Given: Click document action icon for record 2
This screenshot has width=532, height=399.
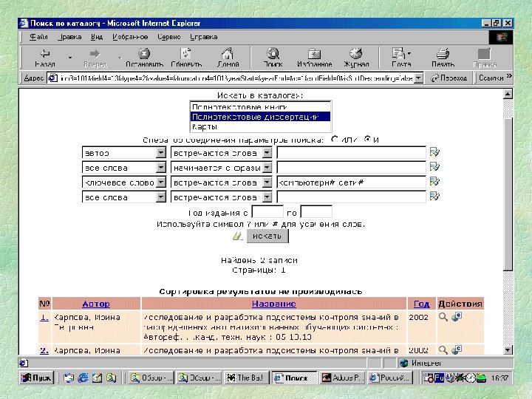Looking at the screenshot, I should click(x=457, y=349).
